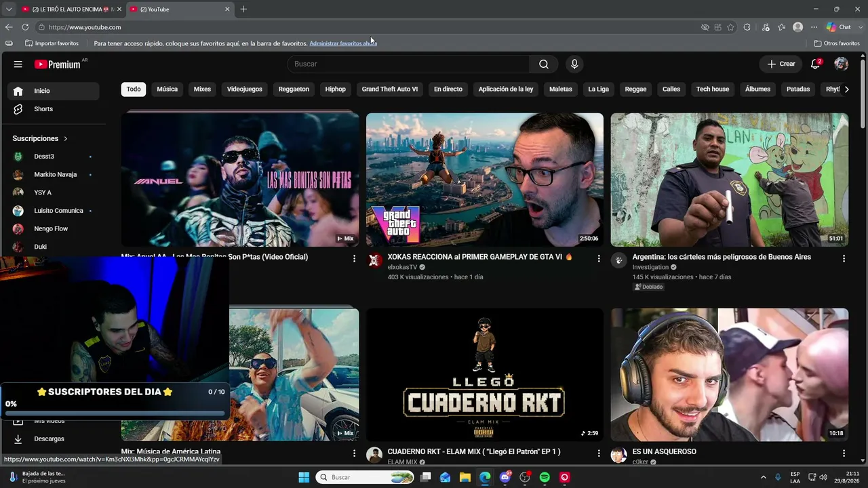Open the YouTube account avatar menu
The height and width of the screenshot is (488, 868).
842,64
